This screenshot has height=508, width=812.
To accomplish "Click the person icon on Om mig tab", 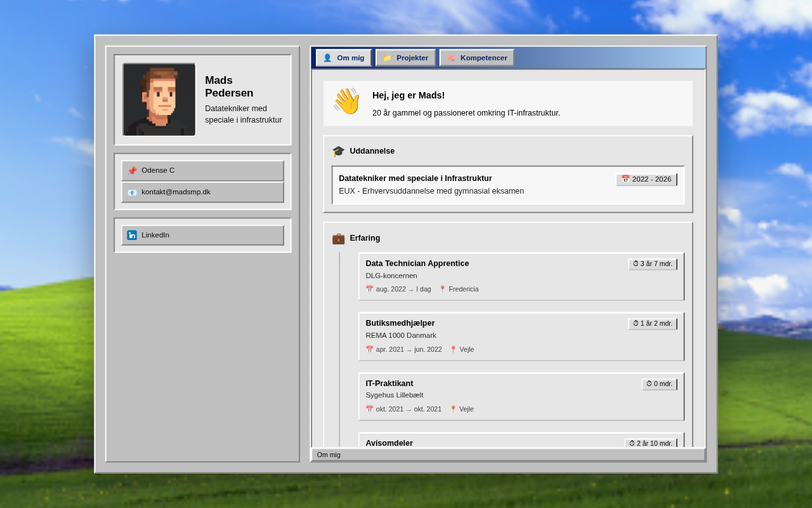I will [327, 58].
